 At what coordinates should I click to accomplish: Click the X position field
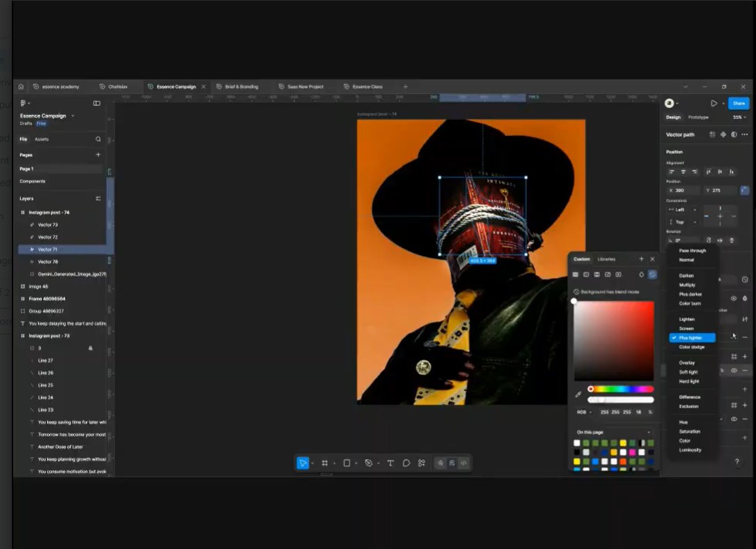683,191
